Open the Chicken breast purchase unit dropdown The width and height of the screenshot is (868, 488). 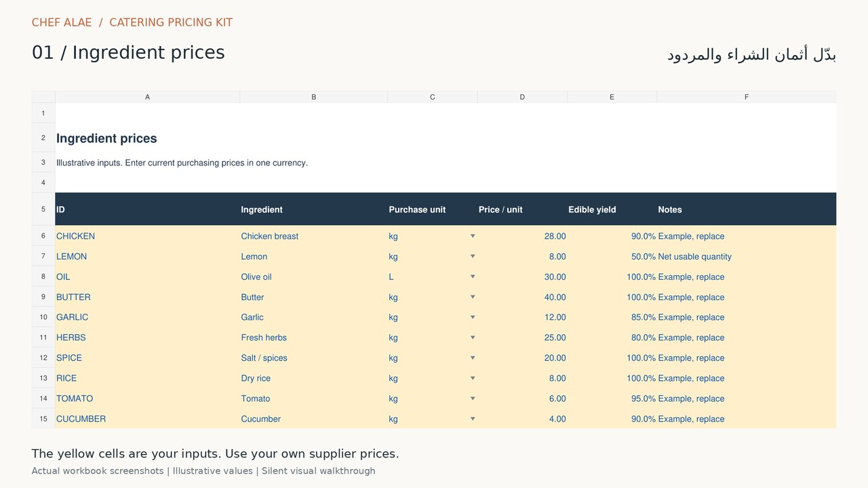click(473, 236)
